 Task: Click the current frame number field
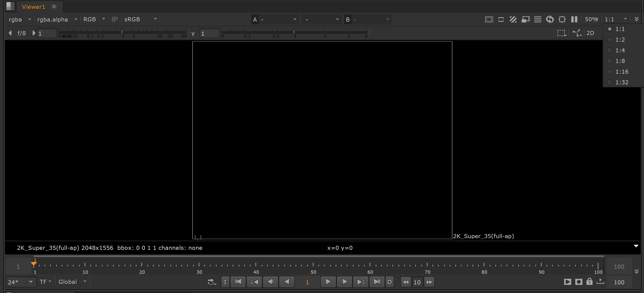tap(307, 282)
